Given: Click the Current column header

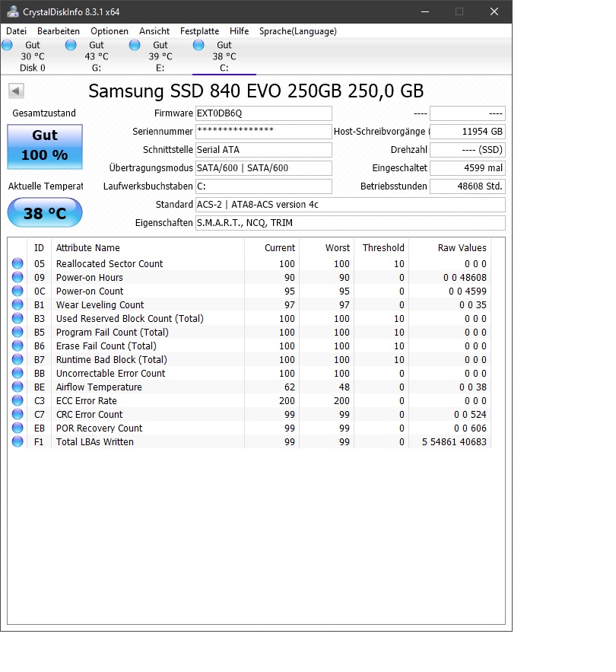Looking at the screenshot, I should click(271, 247).
